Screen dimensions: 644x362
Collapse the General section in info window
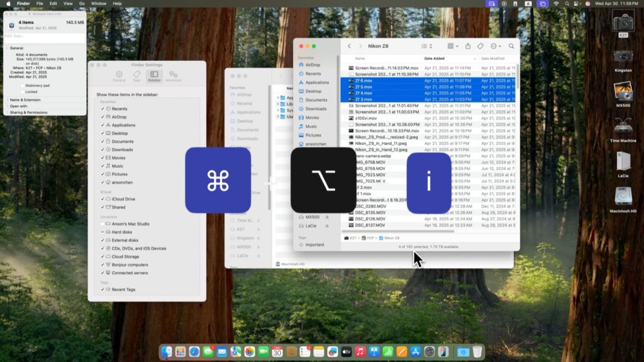tap(8, 48)
